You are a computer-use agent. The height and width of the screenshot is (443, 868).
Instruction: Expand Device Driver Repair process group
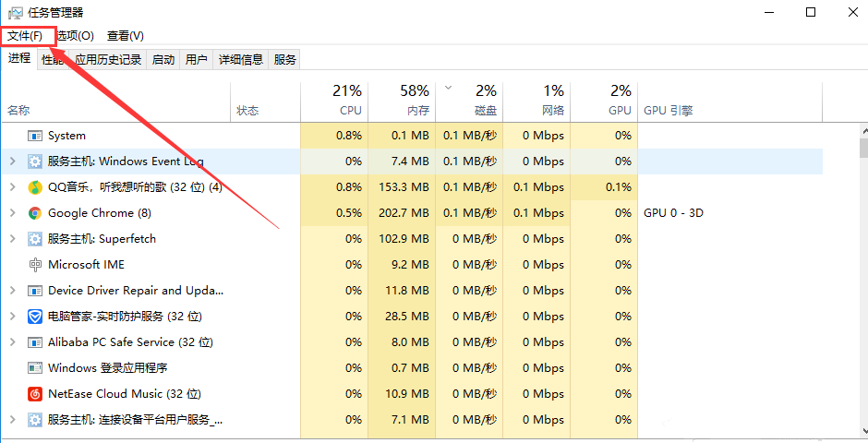point(12,291)
